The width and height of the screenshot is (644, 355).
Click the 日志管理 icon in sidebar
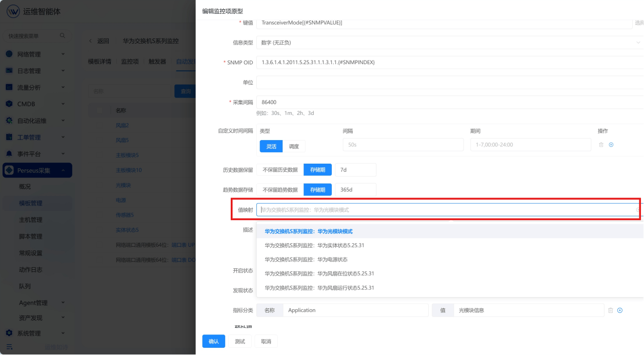[x=9, y=71]
